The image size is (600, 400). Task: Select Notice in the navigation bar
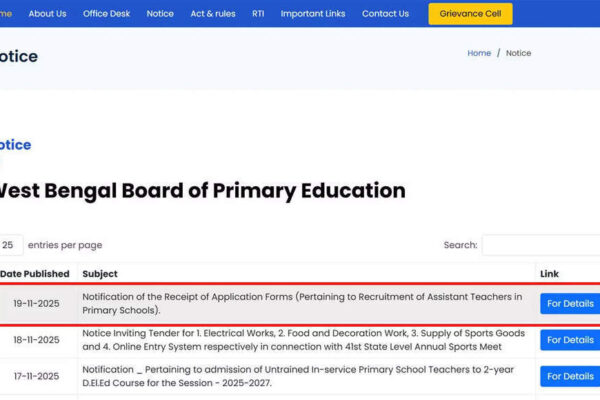click(160, 14)
